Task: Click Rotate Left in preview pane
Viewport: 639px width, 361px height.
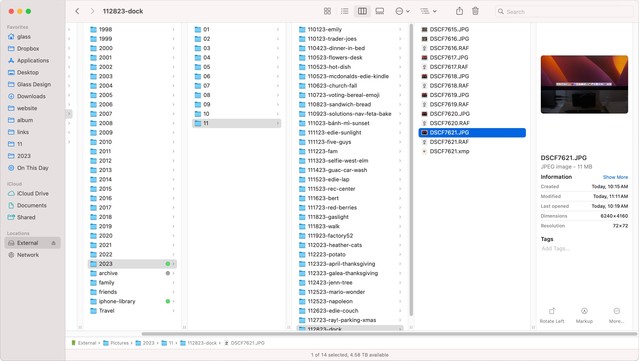Action: point(552,315)
